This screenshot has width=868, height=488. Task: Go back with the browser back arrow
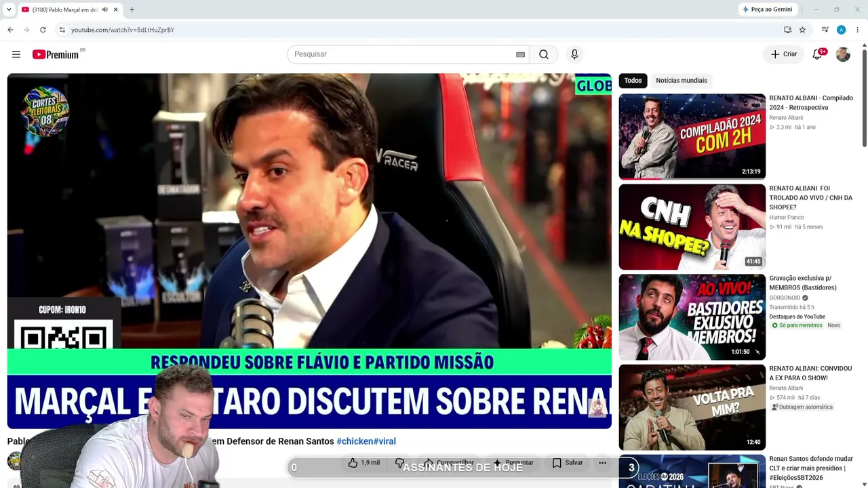10,30
